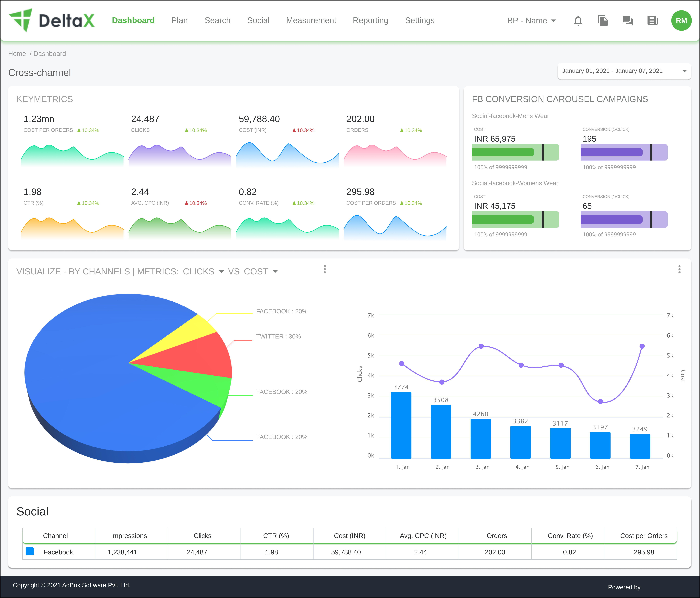Click the Conv. Rate (%) sparkline
700x598 pixels.
pyautogui.click(x=287, y=228)
